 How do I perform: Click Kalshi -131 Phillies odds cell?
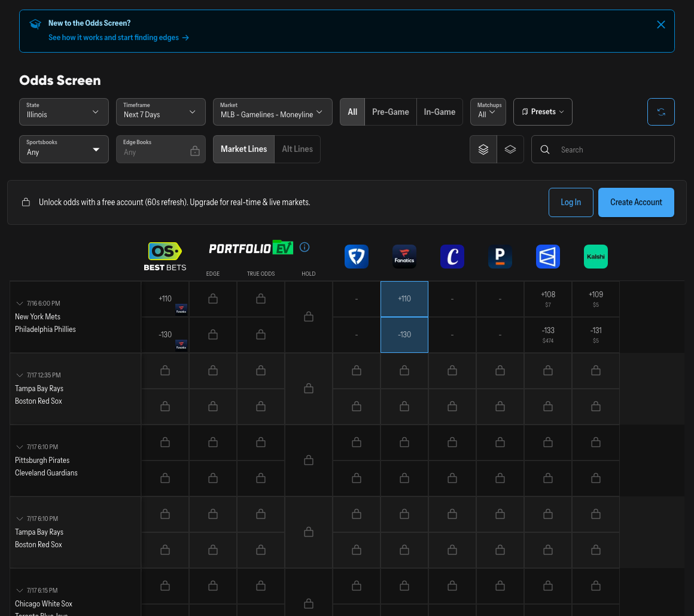click(x=596, y=335)
